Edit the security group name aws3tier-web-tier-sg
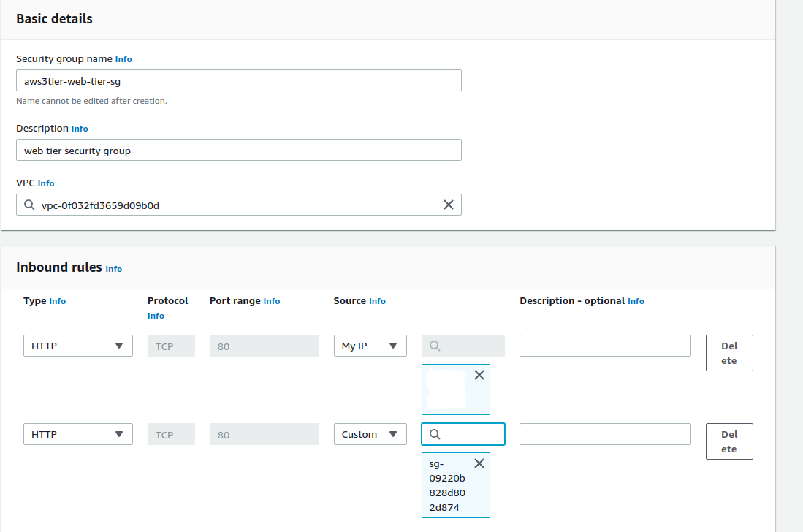The height and width of the screenshot is (532, 803). pyautogui.click(x=238, y=80)
